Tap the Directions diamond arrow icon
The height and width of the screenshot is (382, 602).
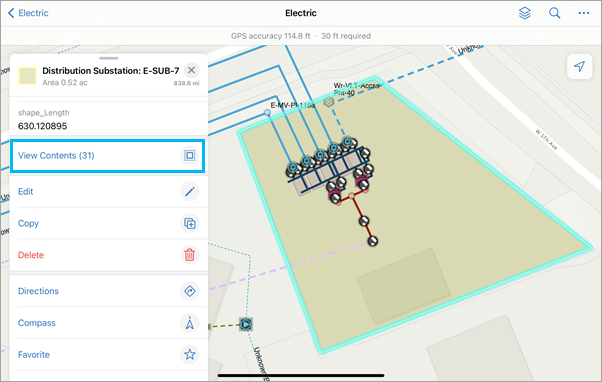pos(190,291)
